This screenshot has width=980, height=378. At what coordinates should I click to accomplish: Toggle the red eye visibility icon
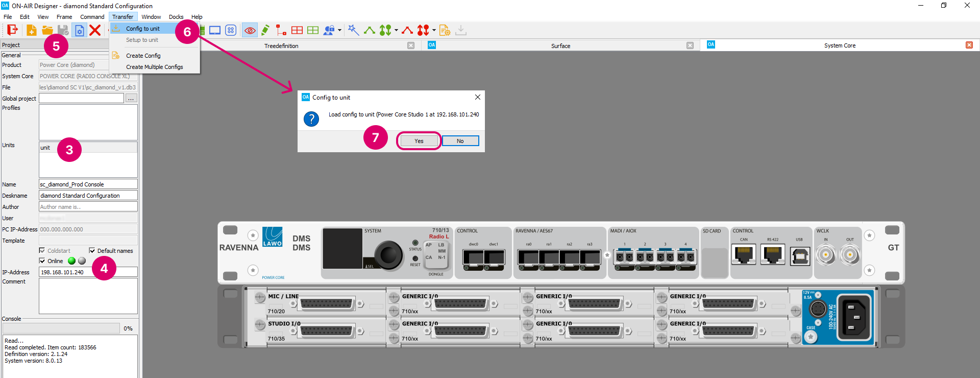pyautogui.click(x=250, y=30)
